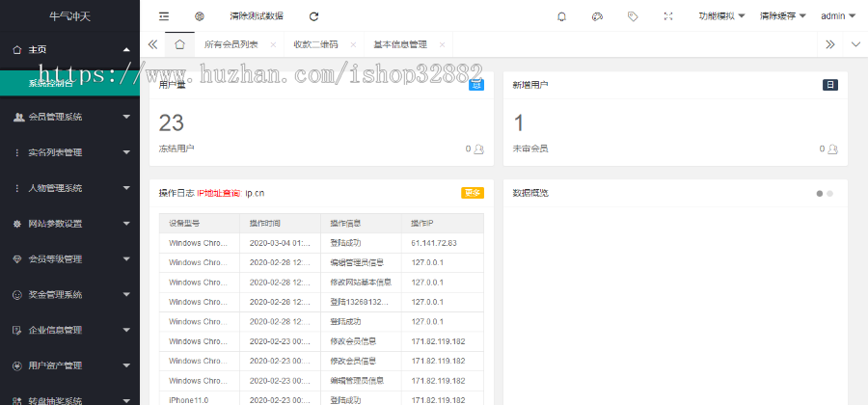Click the 网站参数设置 gear icon
The width and height of the screenshot is (868, 405).
[x=17, y=224]
